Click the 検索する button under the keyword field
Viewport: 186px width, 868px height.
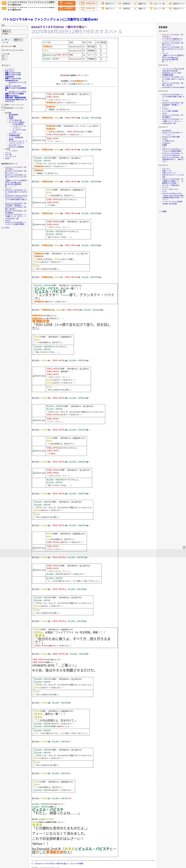(x=6, y=31)
